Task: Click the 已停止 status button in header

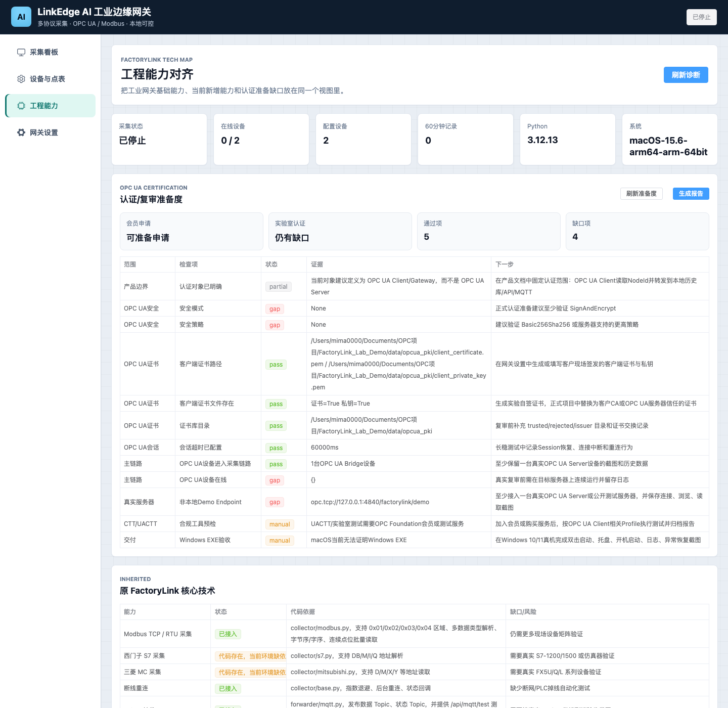Action: pos(701,17)
